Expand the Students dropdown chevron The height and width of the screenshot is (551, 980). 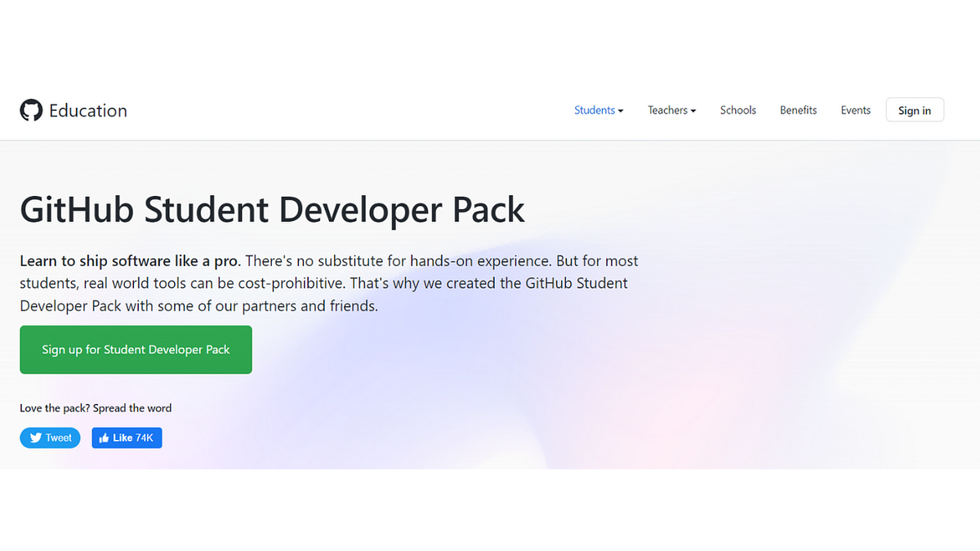tap(620, 109)
